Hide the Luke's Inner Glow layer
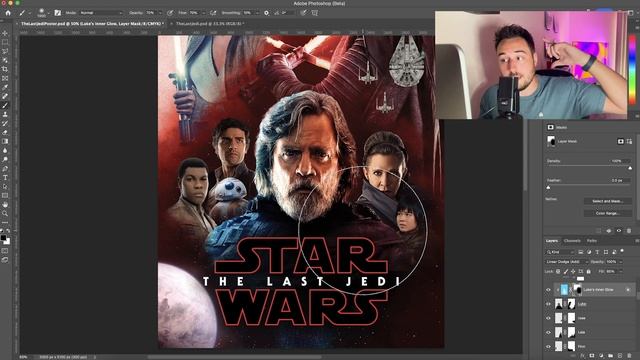 click(x=548, y=290)
